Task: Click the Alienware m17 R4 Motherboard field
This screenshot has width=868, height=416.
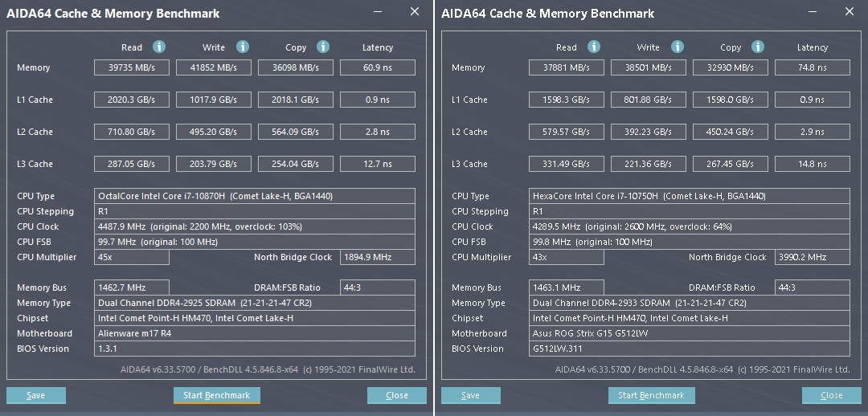Action: click(255, 333)
